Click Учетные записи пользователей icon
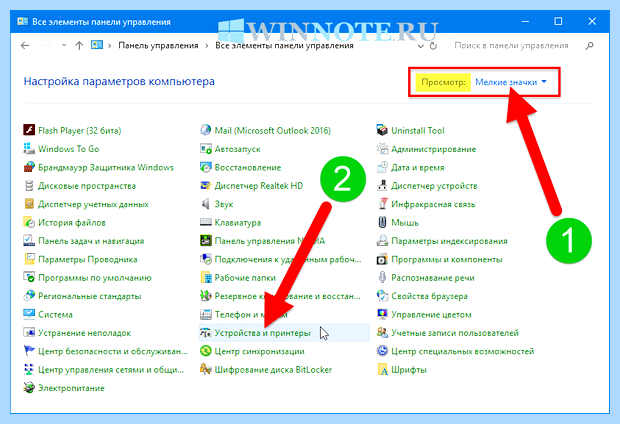This screenshot has width=620, height=424. [x=382, y=333]
